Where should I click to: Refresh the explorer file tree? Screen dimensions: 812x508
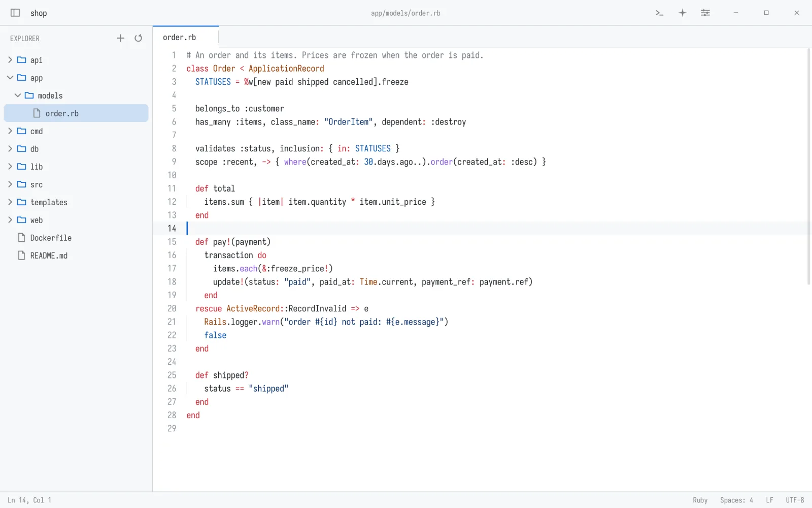point(138,38)
